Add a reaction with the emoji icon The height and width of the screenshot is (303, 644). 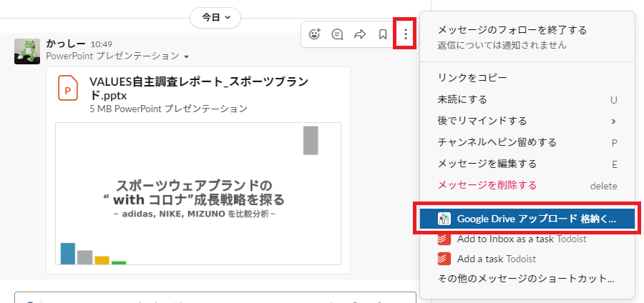click(315, 34)
